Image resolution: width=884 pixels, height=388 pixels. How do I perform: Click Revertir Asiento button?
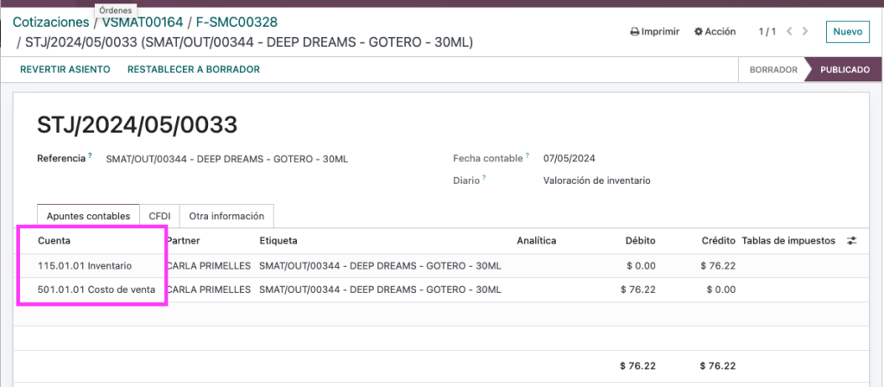pyautogui.click(x=65, y=70)
